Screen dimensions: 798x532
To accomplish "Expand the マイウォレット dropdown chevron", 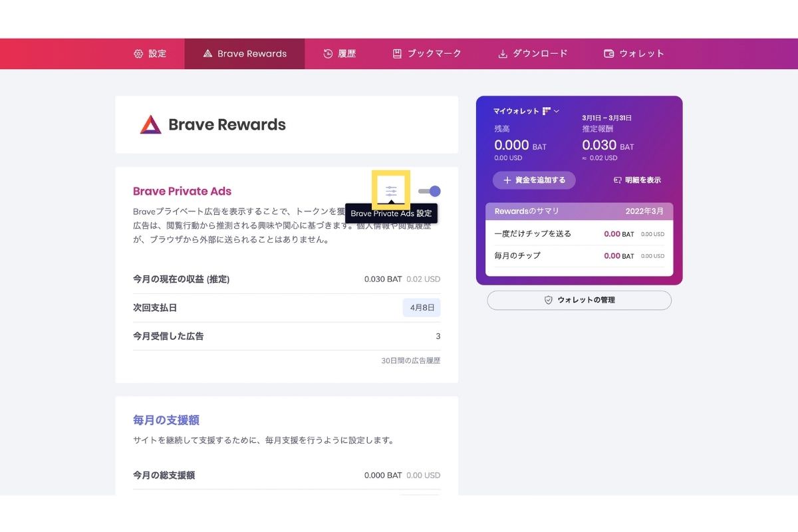I will coord(557,111).
